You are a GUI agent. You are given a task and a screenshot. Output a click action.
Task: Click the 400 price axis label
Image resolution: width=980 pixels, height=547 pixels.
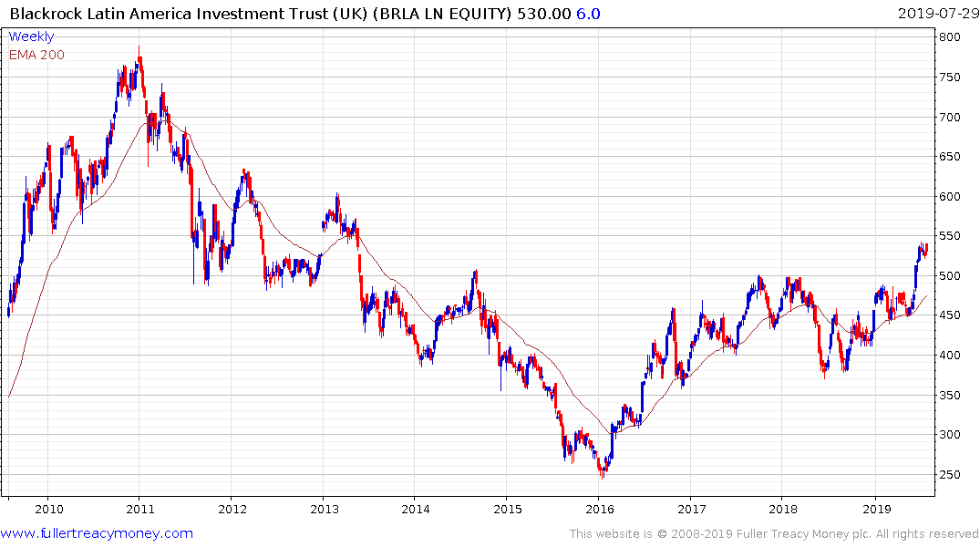[950, 355]
